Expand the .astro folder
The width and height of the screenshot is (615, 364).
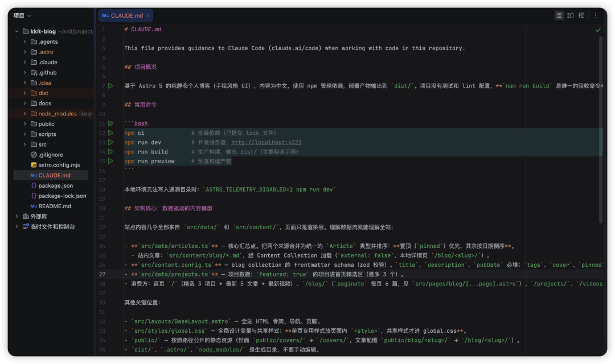(24, 52)
